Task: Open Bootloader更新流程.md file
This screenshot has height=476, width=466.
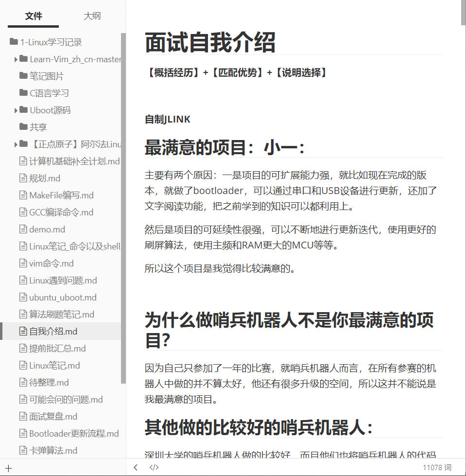Action: tap(74, 433)
